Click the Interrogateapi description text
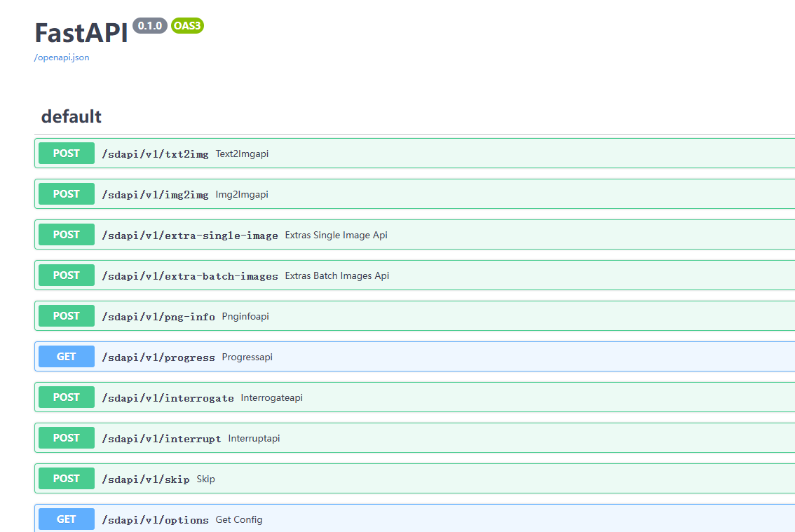This screenshot has height=532, width=795. coord(272,397)
